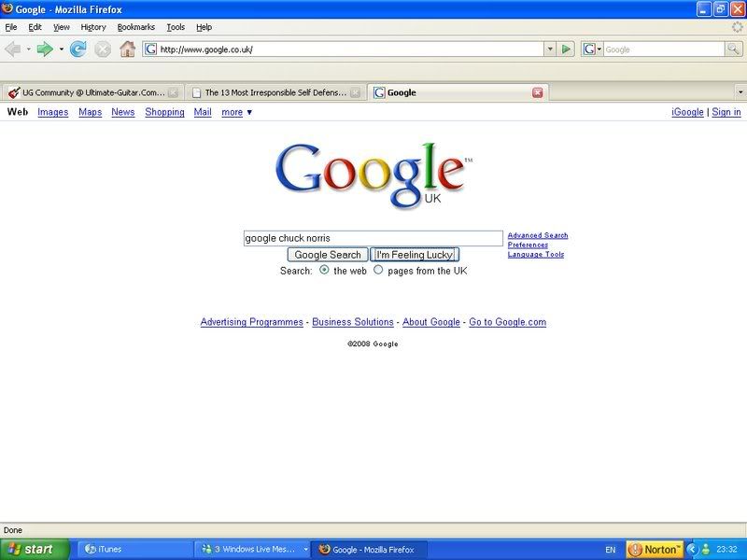The image size is (747, 560).
Task: Close the UG Community tab
Action: tap(174, 92)
